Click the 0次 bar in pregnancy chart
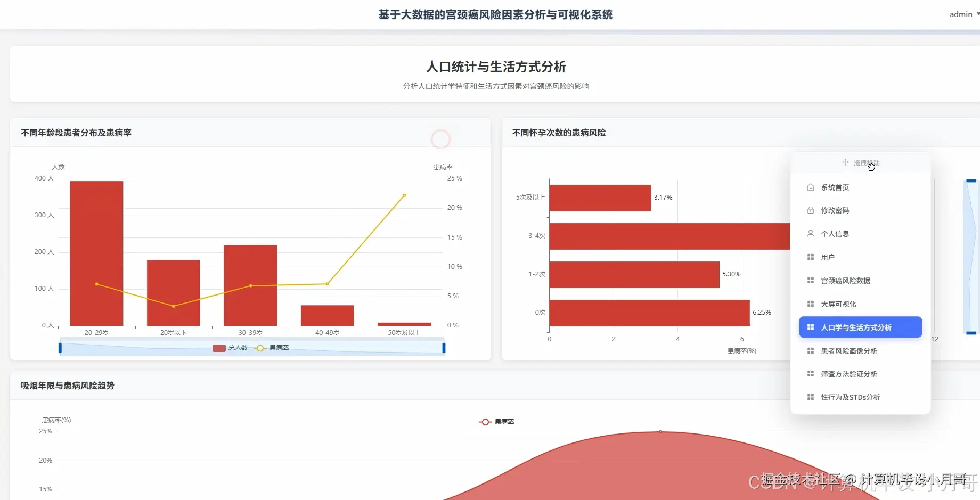Viewport: 980px width, 500px height. click(650, 313)
